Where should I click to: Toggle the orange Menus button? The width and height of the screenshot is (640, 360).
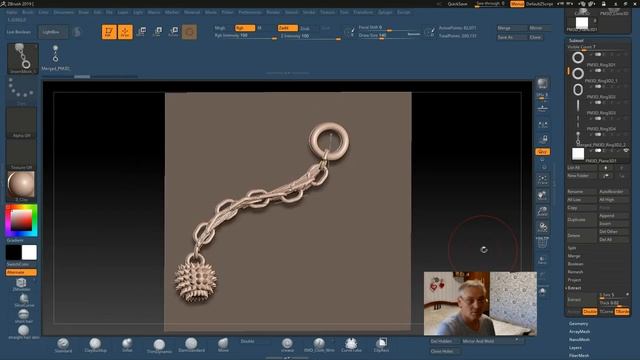[517, 4]
